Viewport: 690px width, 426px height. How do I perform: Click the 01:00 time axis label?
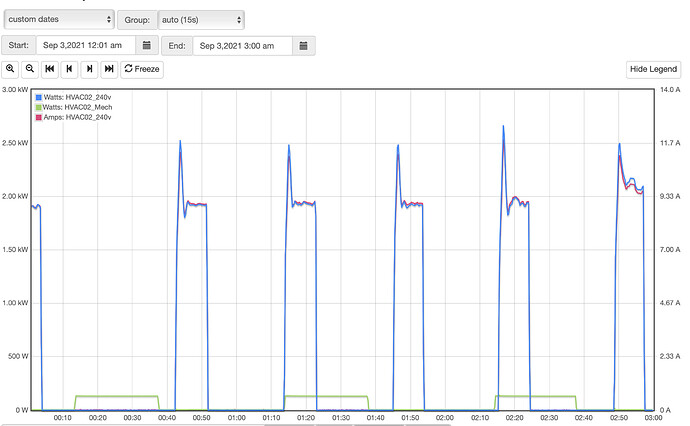pyautogui.click(x=236, y=418)
